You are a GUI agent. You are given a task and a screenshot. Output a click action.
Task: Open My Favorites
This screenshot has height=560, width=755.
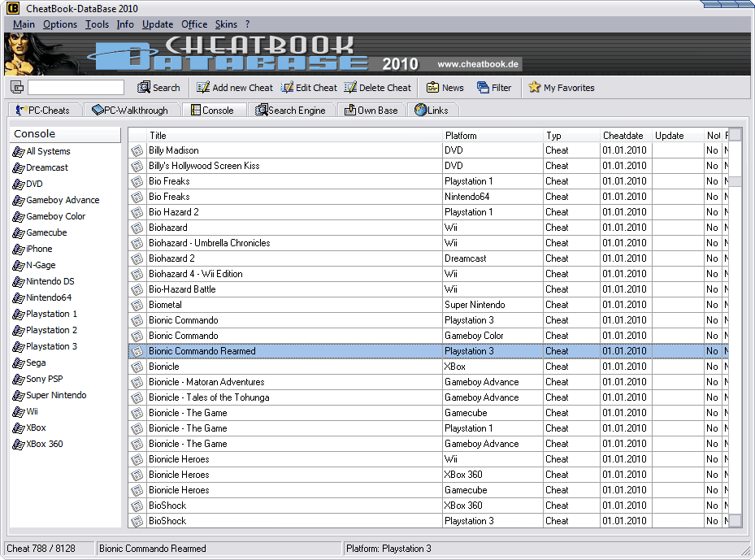[x=562, y=88]
